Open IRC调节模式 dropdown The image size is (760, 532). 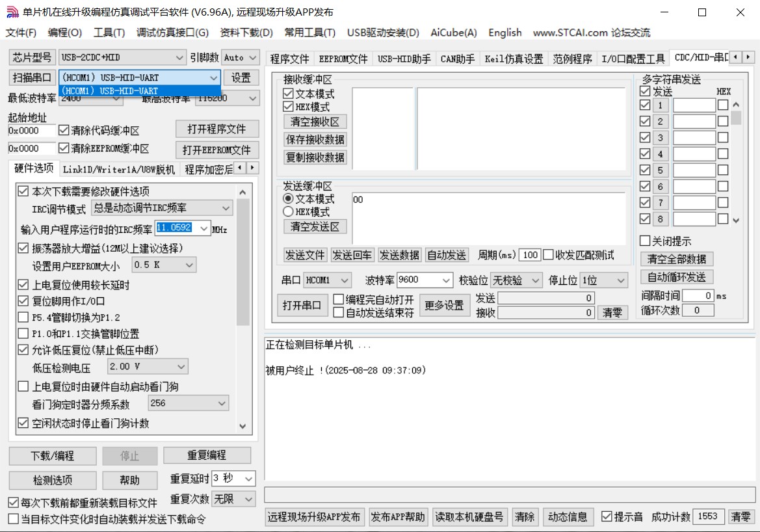coord(163,208)
